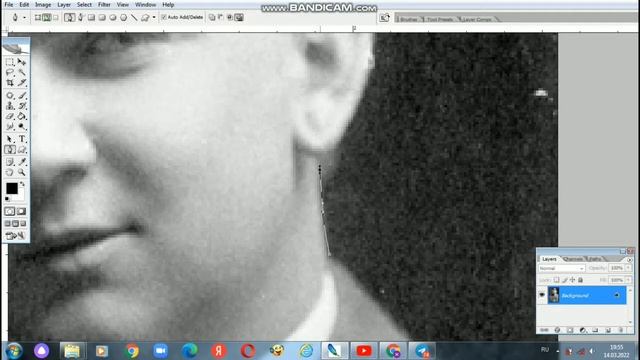This screenshot has height=360, width=640.
Task: Select the Slice tool
Action: (22, 82)
